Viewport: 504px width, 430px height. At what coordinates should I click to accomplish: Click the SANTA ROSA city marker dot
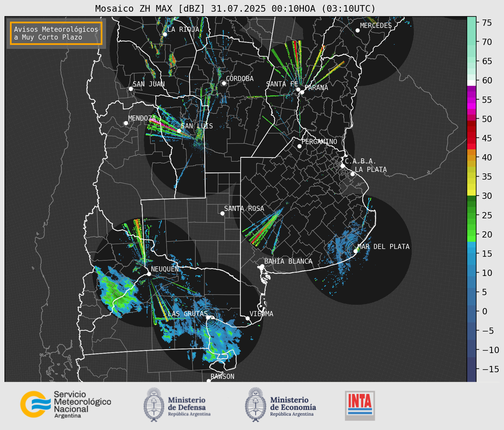[222, 213]
